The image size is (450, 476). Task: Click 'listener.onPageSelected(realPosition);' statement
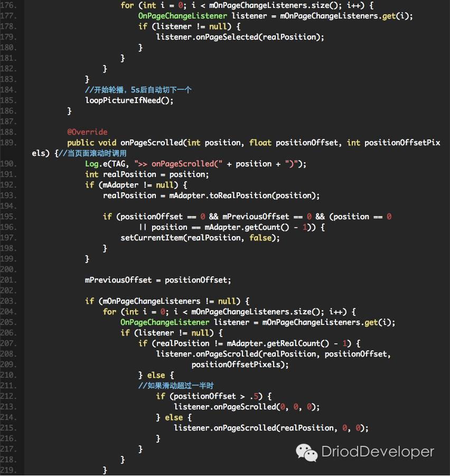coord(240,37)
